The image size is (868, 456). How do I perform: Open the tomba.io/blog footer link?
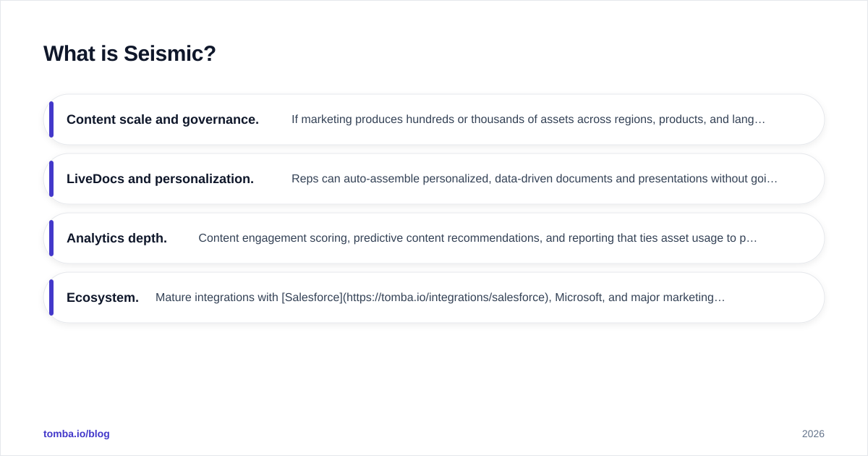click(77, 434)
